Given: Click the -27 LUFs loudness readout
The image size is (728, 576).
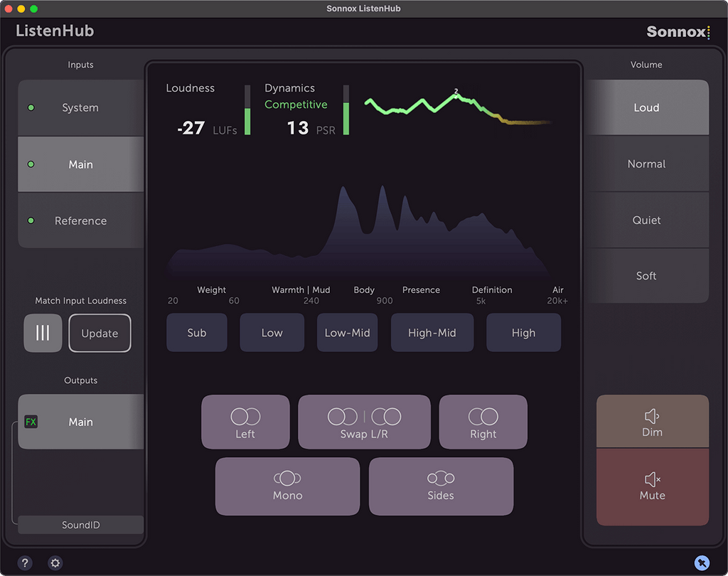Looking at the screenshot, I should coord(207,128).
